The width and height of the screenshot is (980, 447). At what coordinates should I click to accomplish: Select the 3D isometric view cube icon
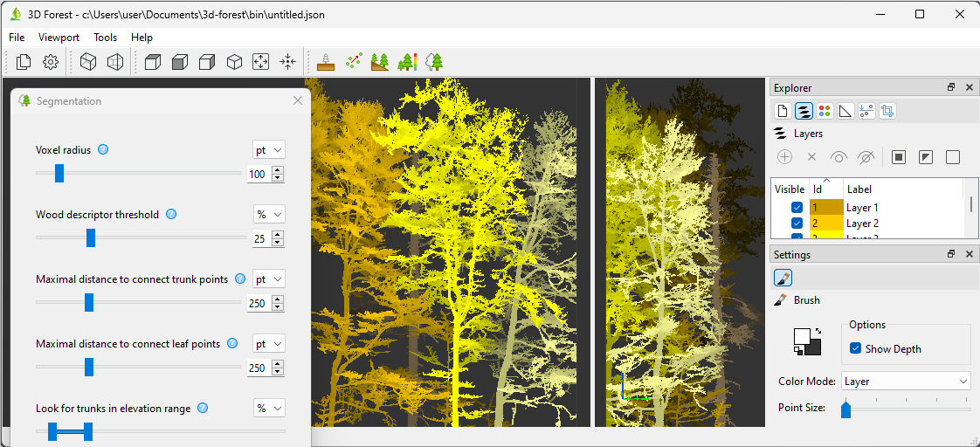pyautogui.click(x=234, y=62)
